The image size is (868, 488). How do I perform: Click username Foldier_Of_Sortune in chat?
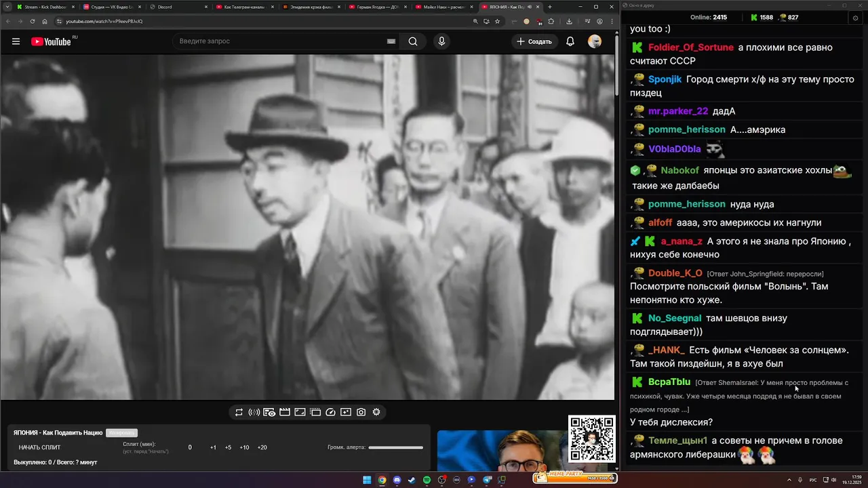(690, 47)
